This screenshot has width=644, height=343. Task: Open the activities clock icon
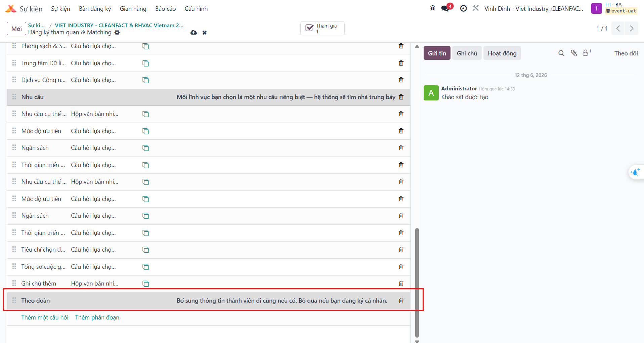point(463,8)
